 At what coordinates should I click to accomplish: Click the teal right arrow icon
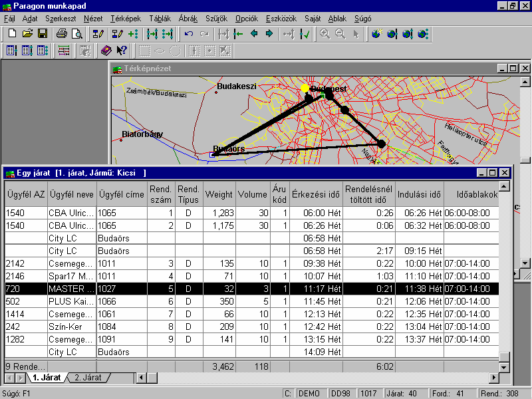pyautogui.click(x=269, y=34)
